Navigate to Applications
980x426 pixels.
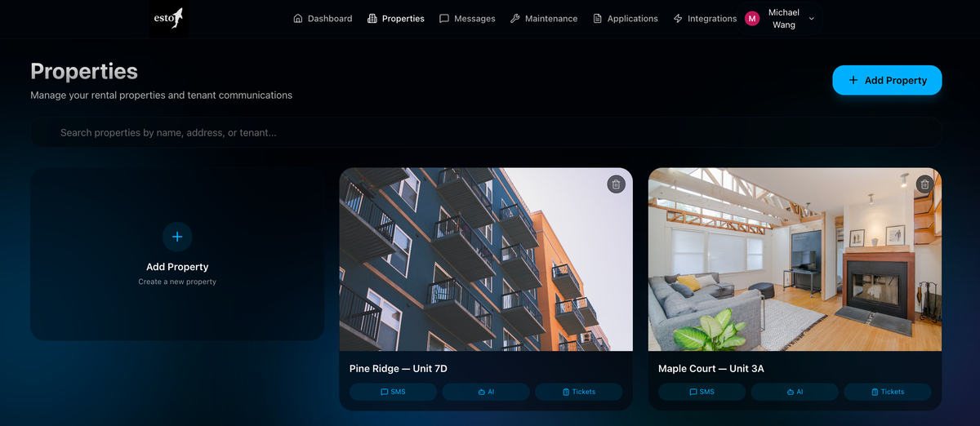click(626, 18)
